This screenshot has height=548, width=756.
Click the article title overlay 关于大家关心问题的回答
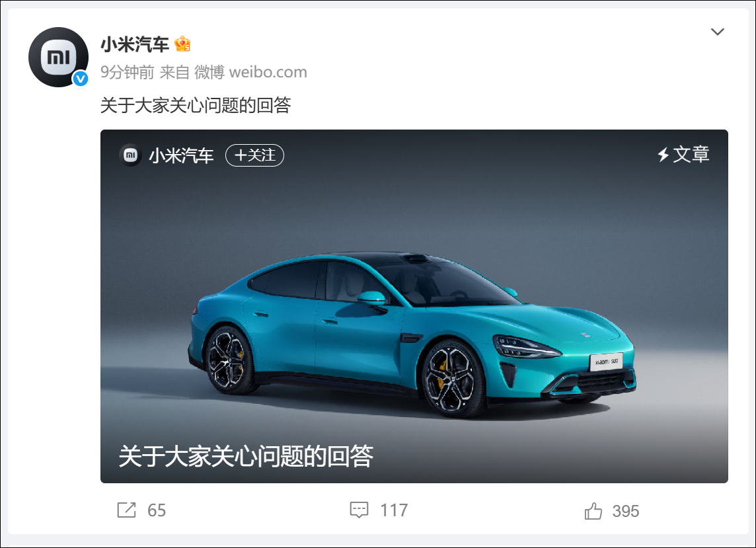246,456
